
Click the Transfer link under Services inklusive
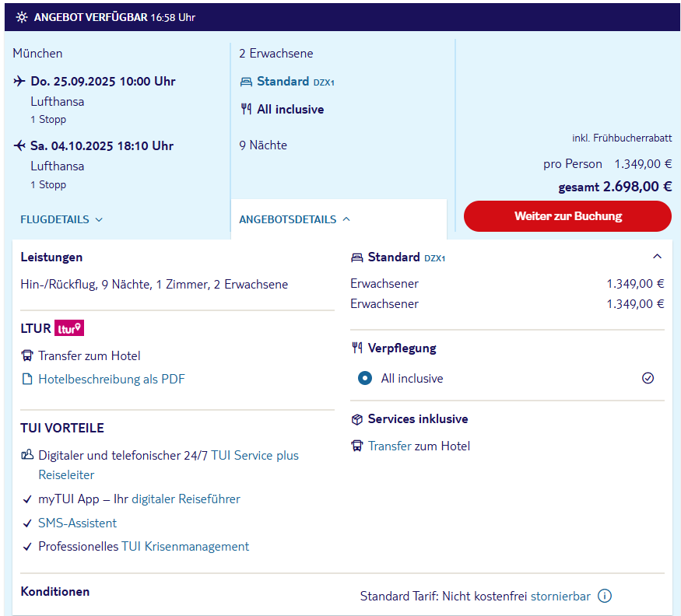point(390,446)
